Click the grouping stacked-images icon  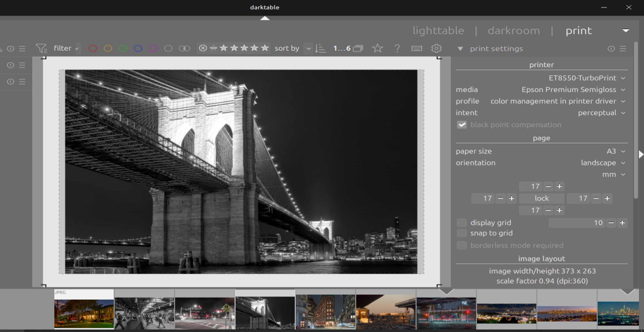(x=358, y=48)
